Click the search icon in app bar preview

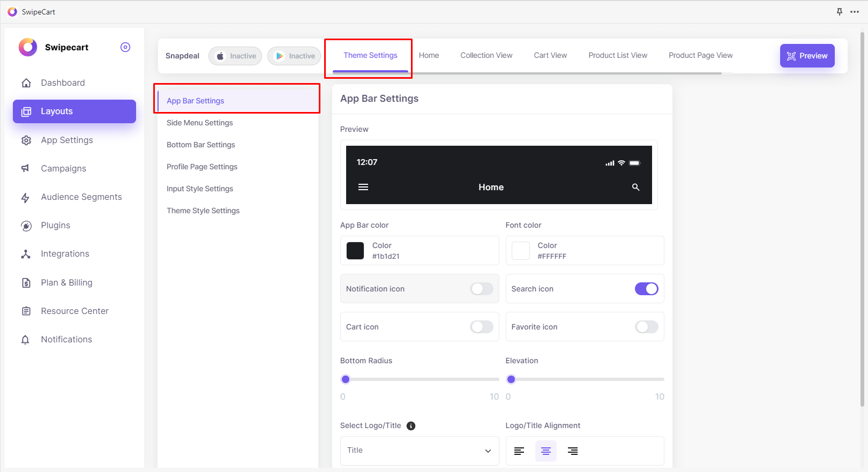[x=635, y=187]
